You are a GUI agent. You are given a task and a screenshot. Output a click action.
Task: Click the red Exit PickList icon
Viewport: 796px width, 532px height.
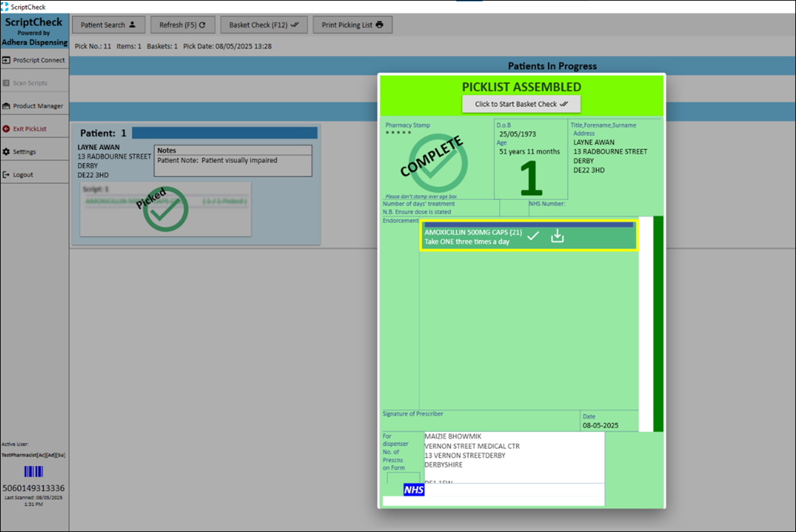(x=6, y=128)
